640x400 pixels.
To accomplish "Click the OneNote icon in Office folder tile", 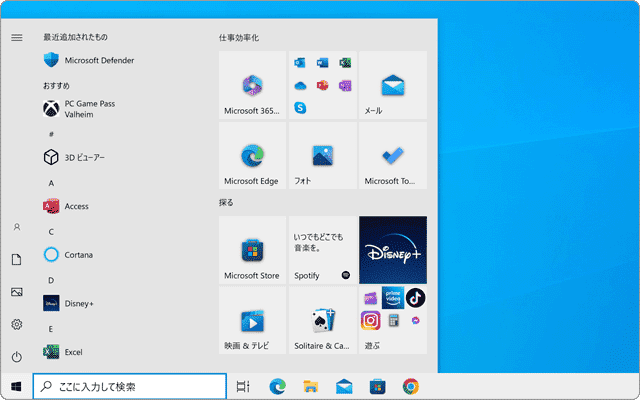I will [345, 85].
